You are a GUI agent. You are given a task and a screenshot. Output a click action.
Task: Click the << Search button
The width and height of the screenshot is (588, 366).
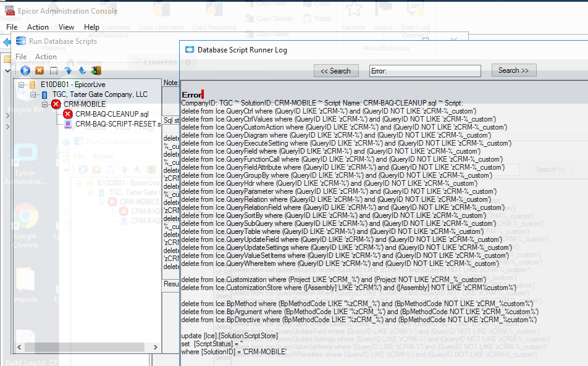336,71
